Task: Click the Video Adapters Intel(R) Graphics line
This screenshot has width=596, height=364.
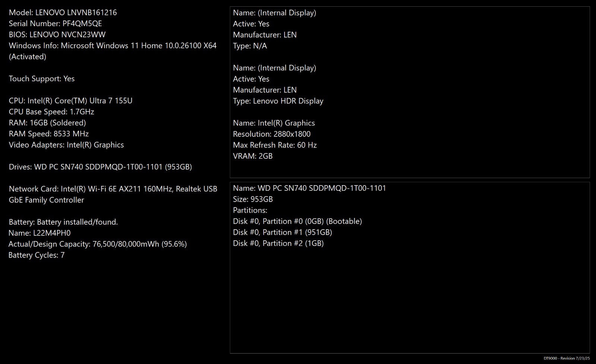Action: click(66, 145)
